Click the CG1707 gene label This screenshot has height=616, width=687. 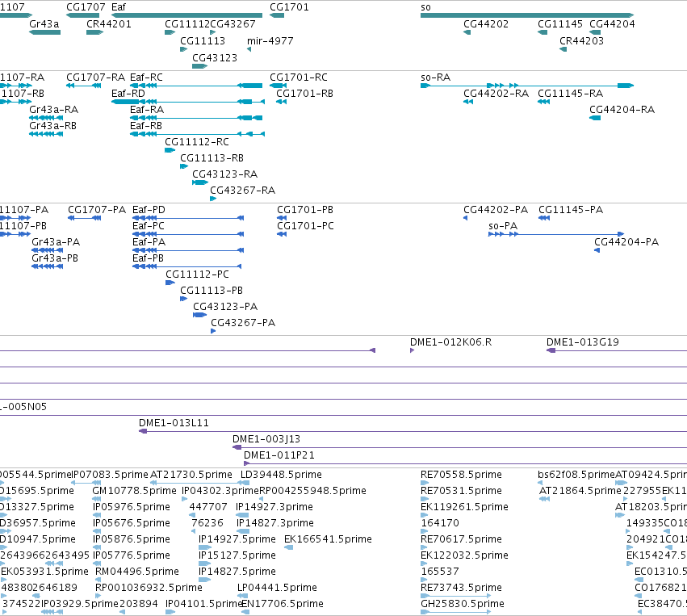(86, 7)
